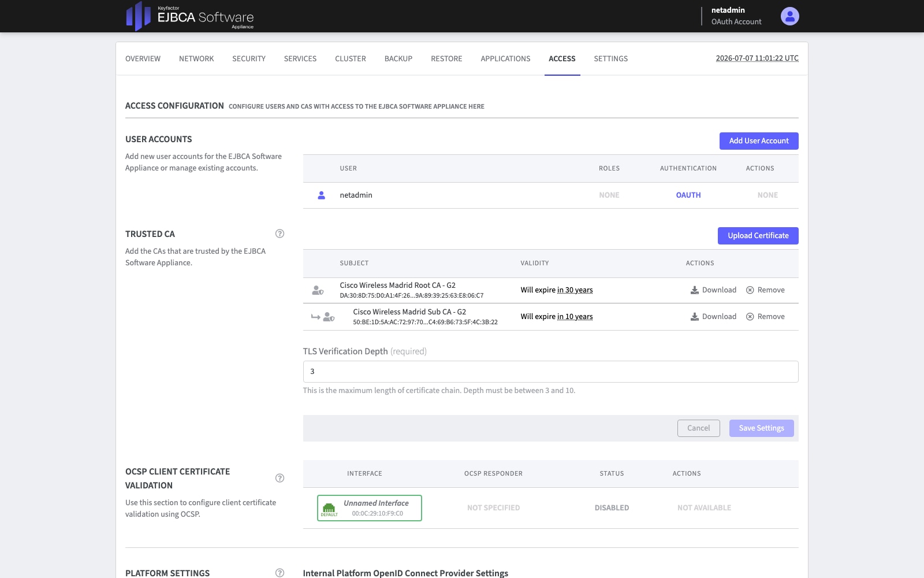Click the DISABLED OCSP status
Viewport: 924px width, 578px height.
[x=612, y=508]
